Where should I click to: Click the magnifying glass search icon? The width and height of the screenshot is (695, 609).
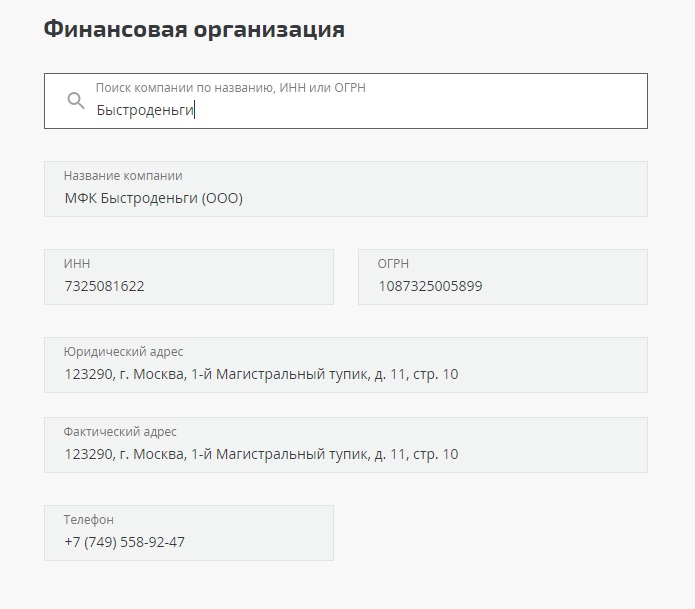(75, 101)
